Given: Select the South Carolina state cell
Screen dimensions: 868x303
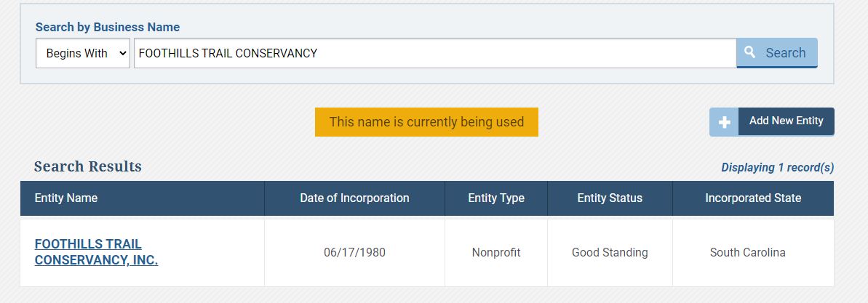Looking at the screenshot, I should [747, 253].
